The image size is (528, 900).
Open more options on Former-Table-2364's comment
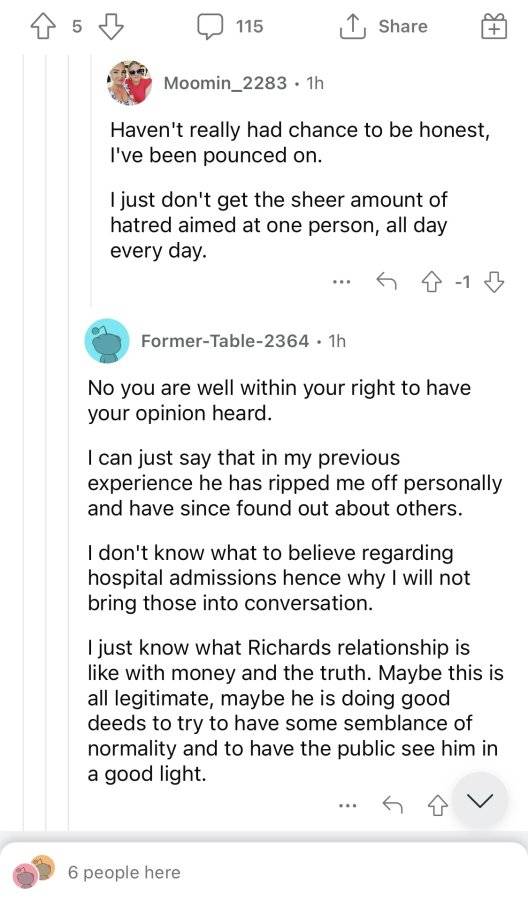coord(347,805)
